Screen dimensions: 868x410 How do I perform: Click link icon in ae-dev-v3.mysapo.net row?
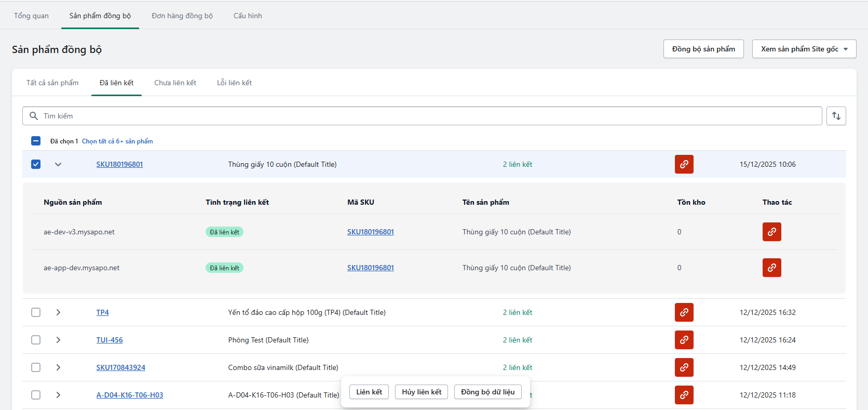coord(771,232)
